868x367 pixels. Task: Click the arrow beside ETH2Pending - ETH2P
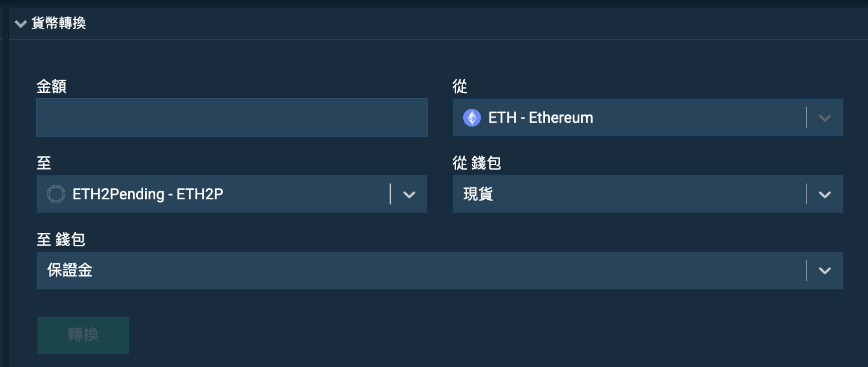[409, 195]
